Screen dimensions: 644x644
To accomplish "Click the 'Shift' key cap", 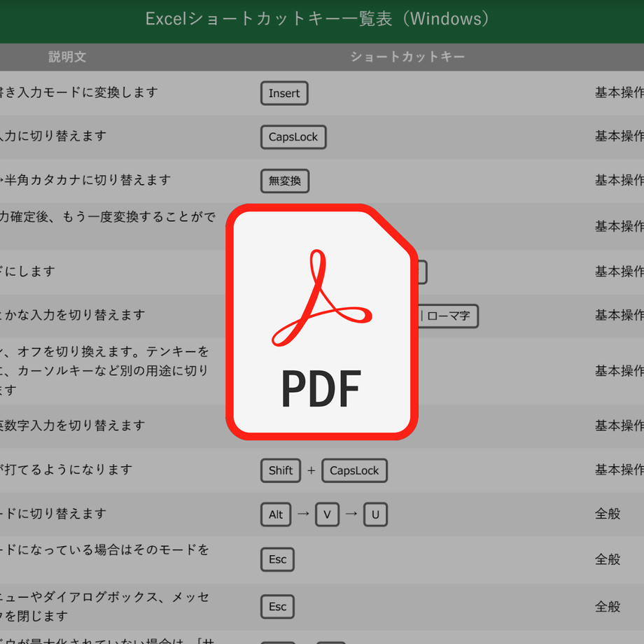I will click(x=281, y=470).
